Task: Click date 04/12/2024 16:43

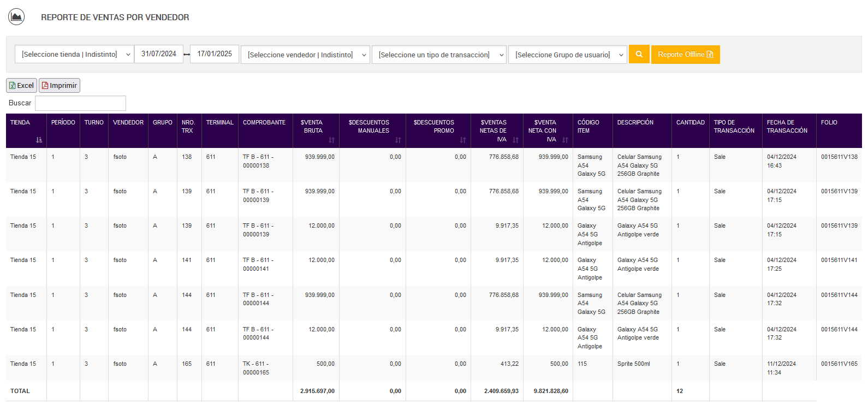Action: click(x=781, y=161)
